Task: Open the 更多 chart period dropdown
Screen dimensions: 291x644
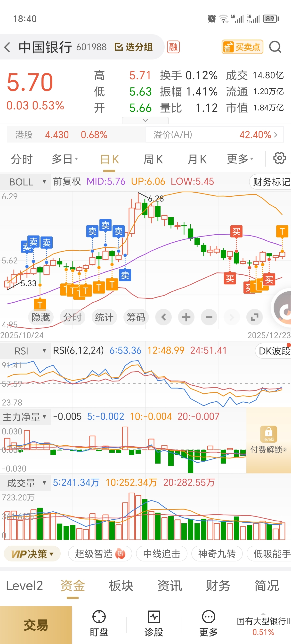Action: tap(240, 159)
